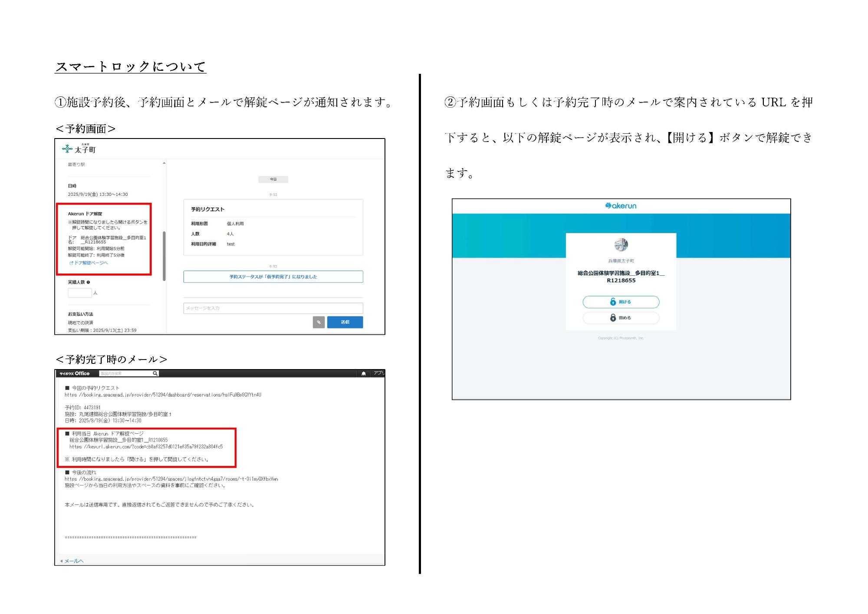Click the アプリ menu in Cybozu header
This screenshot has height=614, width=868.
click(378, 373)
